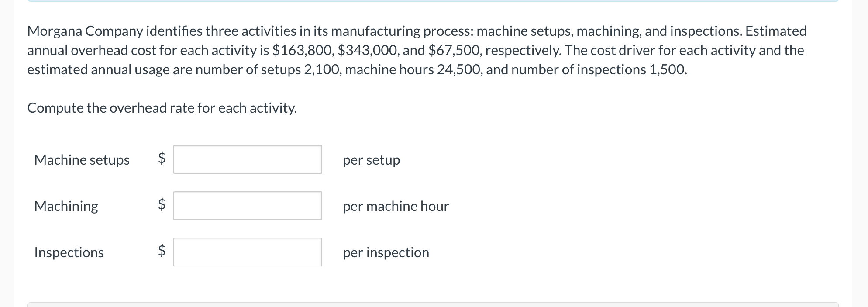Click the 'per inspection' label text
868x307 pixels.
click(386, 252)
